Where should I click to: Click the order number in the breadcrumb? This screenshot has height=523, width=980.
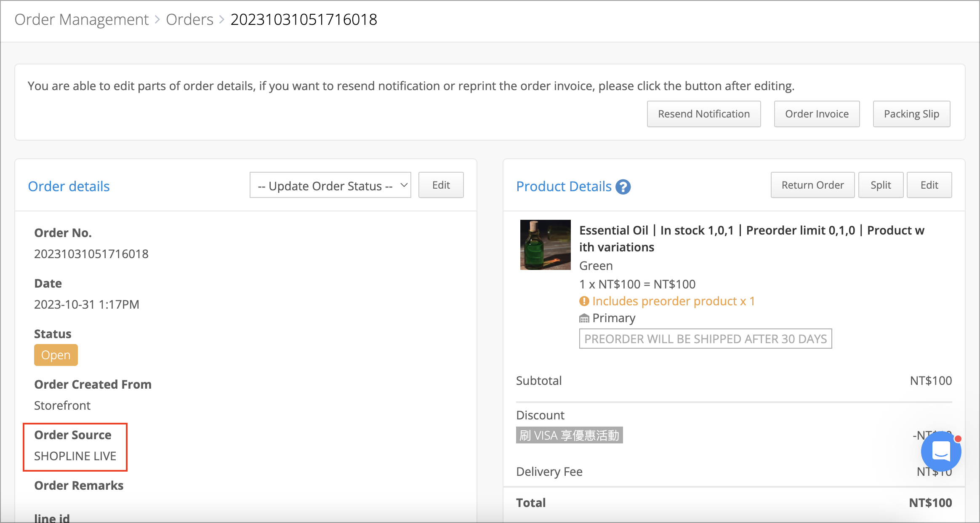tap(304, 20)
